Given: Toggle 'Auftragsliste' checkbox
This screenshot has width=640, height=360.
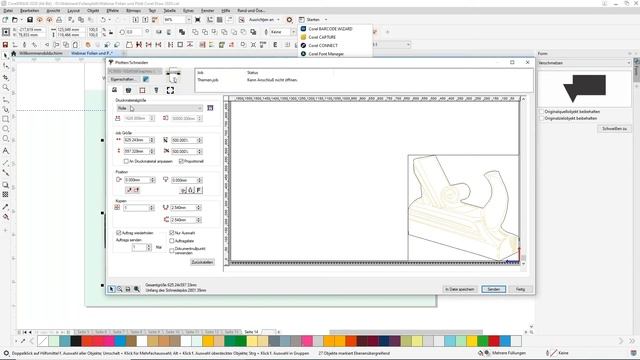Looking at the screenshot, I should [x=172, y=241].
